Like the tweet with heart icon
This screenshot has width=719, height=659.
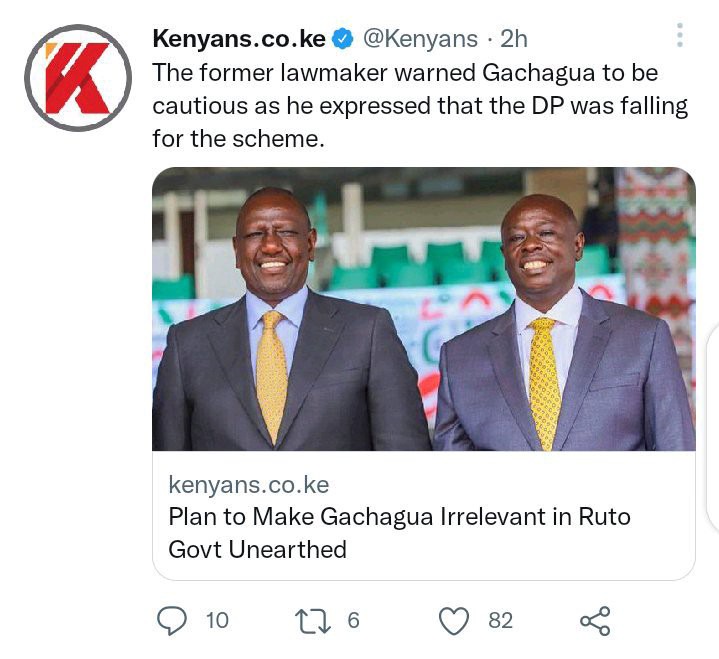[x=454, y=621]
